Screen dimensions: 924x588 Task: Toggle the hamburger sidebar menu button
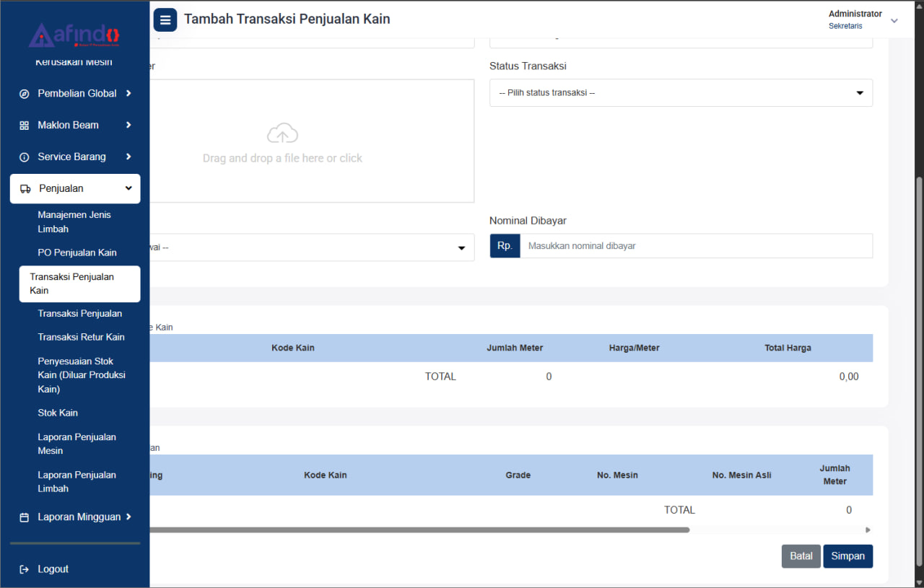[x=165, y=19]
